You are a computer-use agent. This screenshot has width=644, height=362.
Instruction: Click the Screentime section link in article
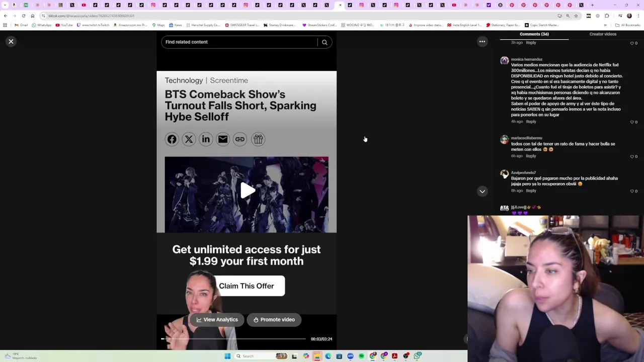tap(229, 80)
